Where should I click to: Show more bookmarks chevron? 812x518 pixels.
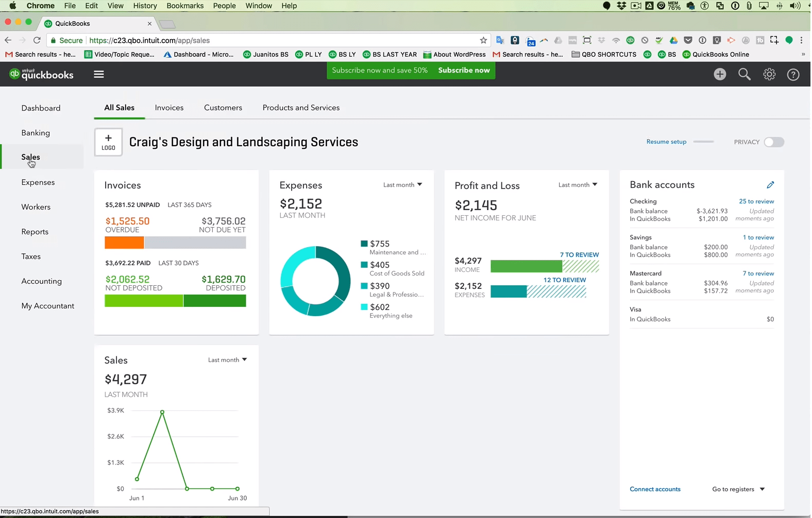[803, 54]
